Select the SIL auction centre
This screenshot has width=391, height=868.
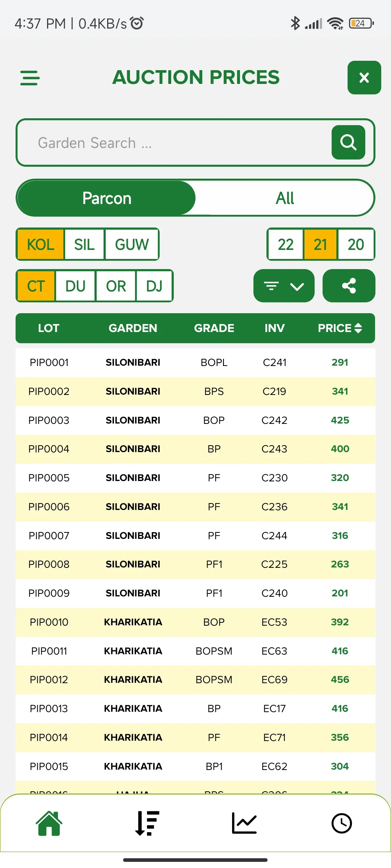(84, 244)
